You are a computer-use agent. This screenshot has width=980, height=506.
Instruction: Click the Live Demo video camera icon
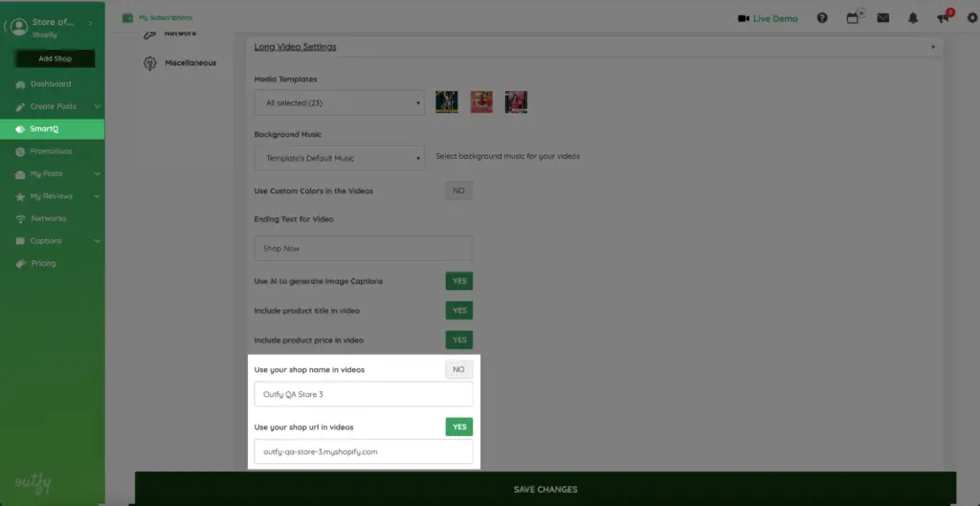pos(744,18)
